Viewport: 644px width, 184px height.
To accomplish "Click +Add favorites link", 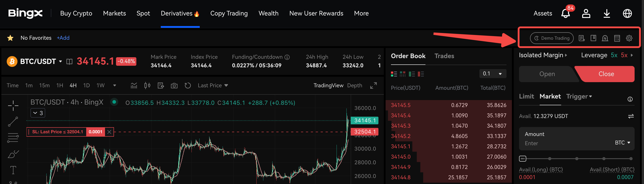I will pos(63,38).
